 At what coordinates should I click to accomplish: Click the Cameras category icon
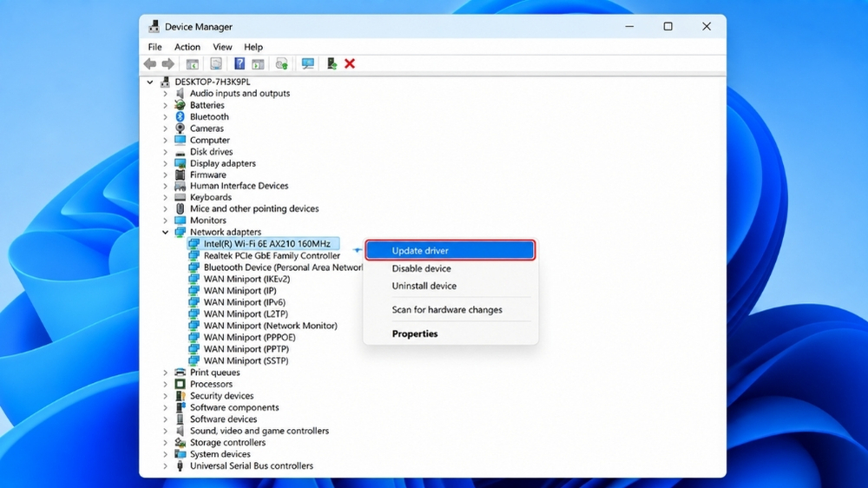[x=180, y=128]
